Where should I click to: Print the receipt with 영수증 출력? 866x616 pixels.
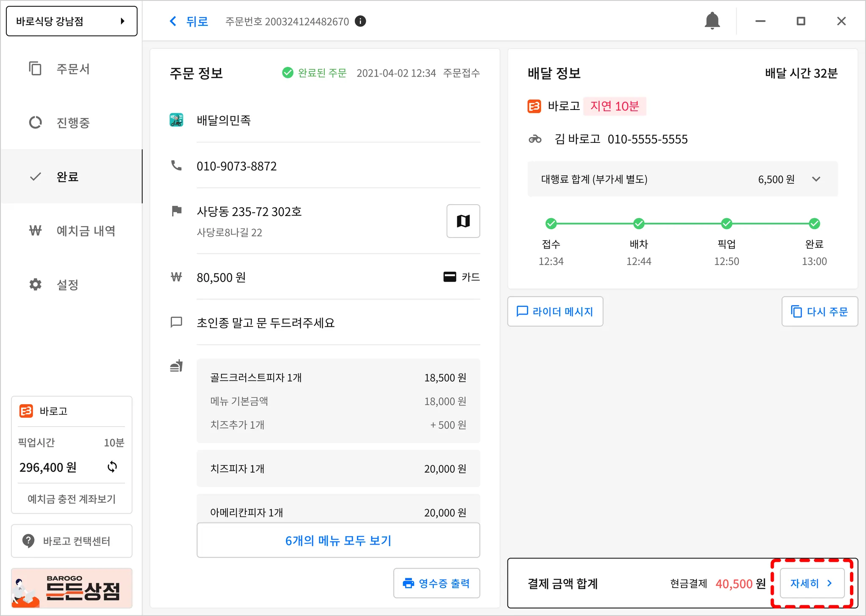click(436, 583)
